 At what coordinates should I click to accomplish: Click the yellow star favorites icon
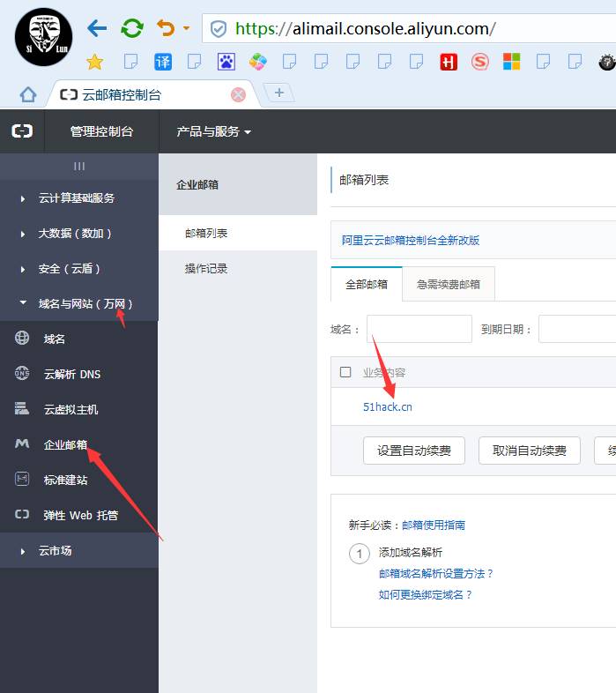pos(94,62)
